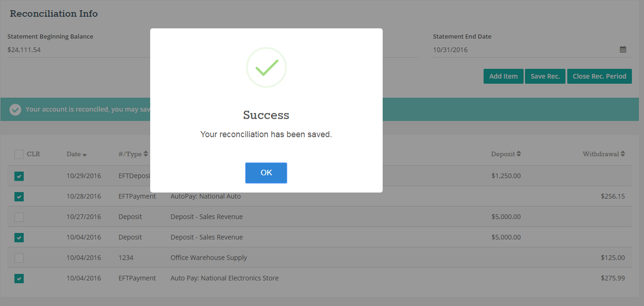Image resolution: width=644 pixels, height=306 pixels.
Task: Click 'Auto Pay: National Electronics Store' description
Action: (225, 278)
